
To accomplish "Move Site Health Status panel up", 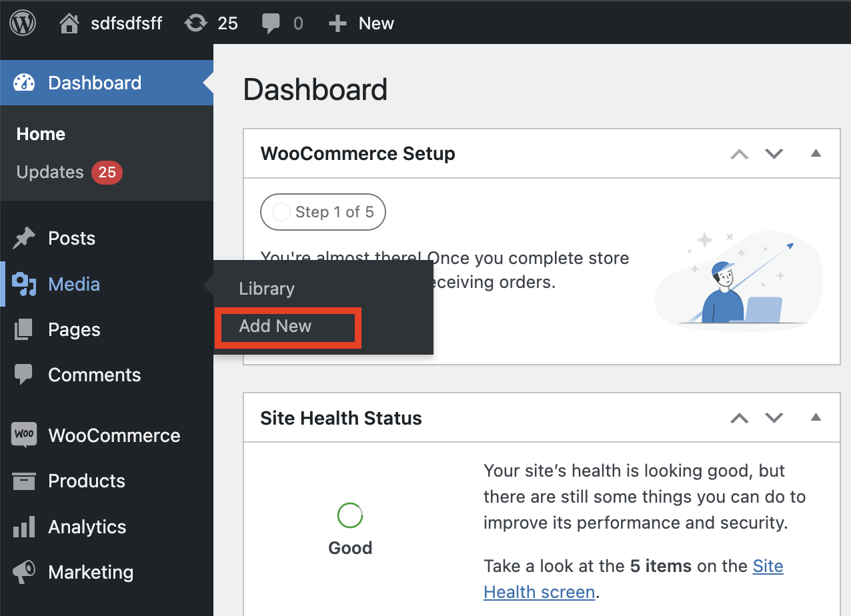I will pyautogui.click(x=740, y=418).
